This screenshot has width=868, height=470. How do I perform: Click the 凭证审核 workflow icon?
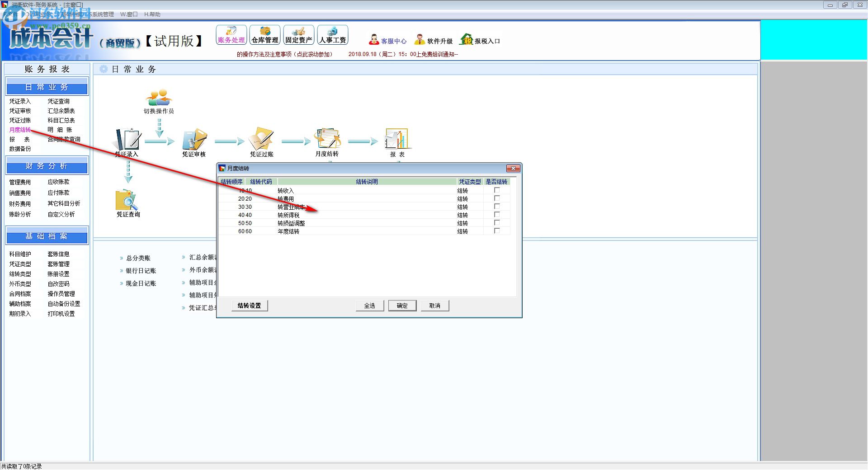click(194, 143)
